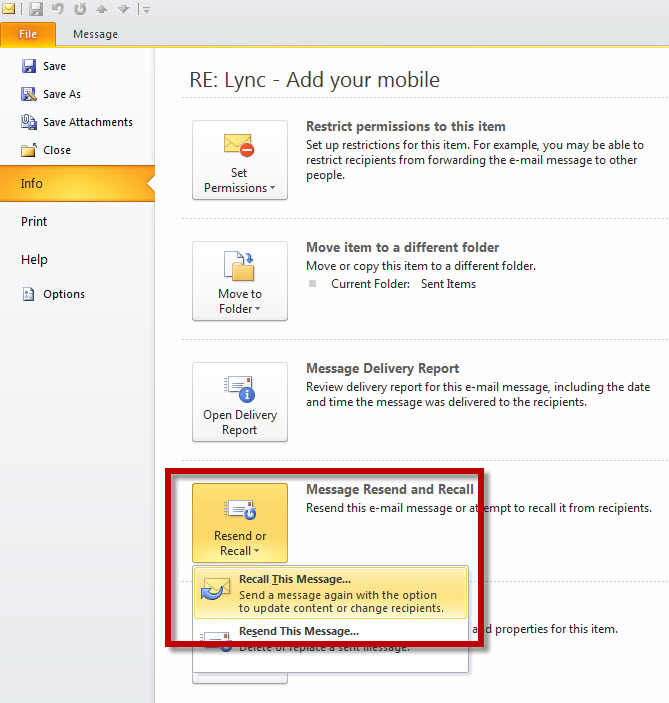The height and width of the screenshot is (703, 669).
Task: Click the Redo icon in Quick Access Toolbar
Action: (x=80, y=9)
